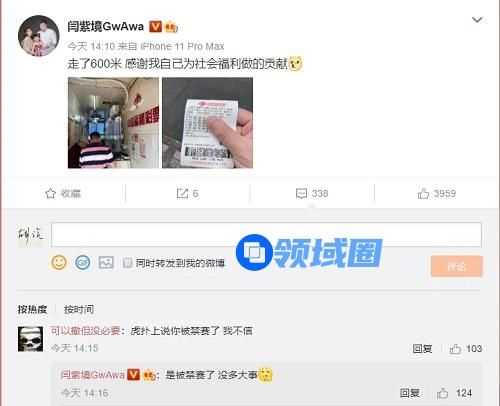
Task: Open the lottery shop photo thumbnail
Action: pyautogui.click(x=113, y=123)
